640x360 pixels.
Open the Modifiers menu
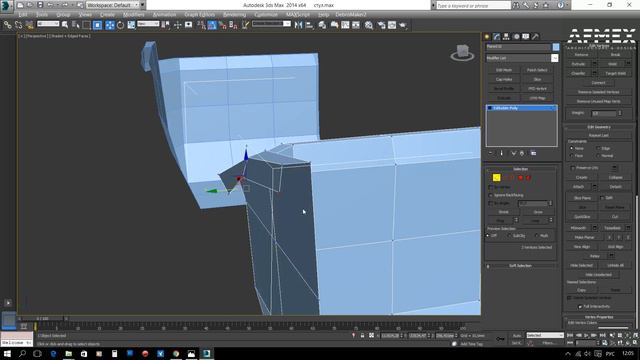[133, 15]
